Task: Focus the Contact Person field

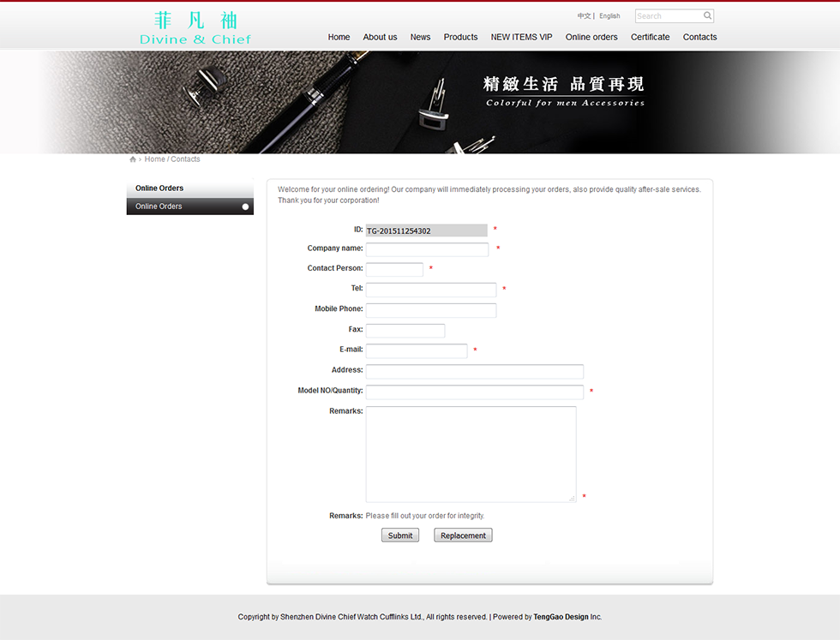Action: (394, 269)
